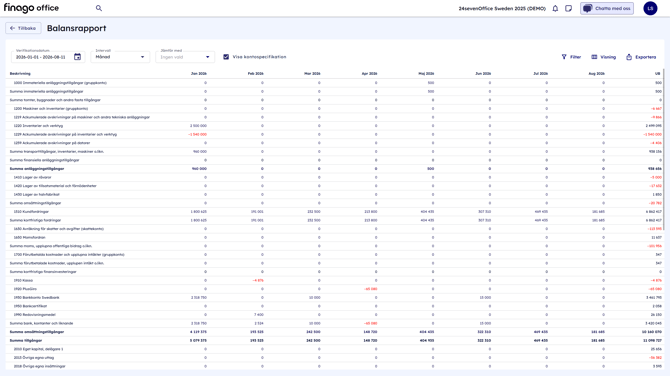This screenshot has width=670, height=376.
Task: Select row 1220 Inventarier och verktyg
Action: coord(335,126)
